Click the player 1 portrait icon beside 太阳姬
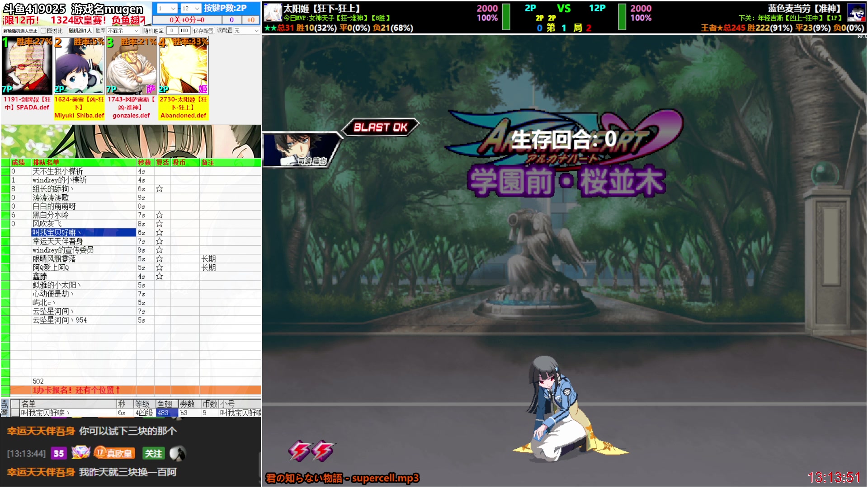868x488 pixels. [x=273, y=12]
